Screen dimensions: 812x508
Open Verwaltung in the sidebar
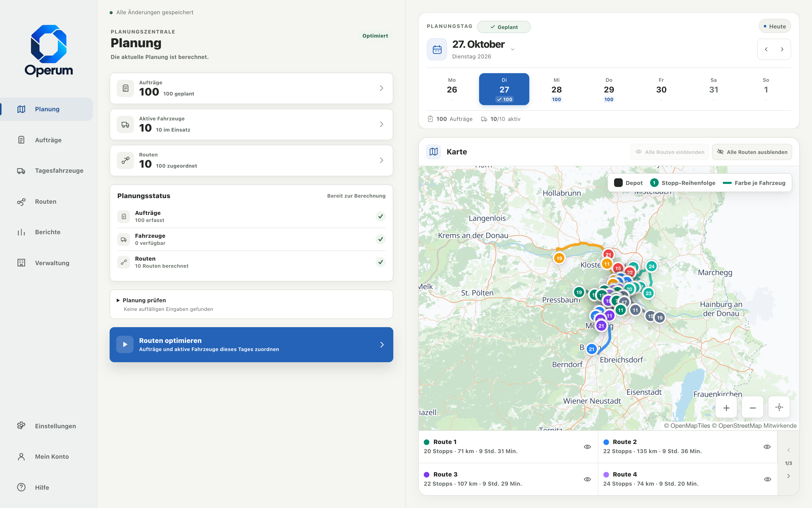(47, 263)
